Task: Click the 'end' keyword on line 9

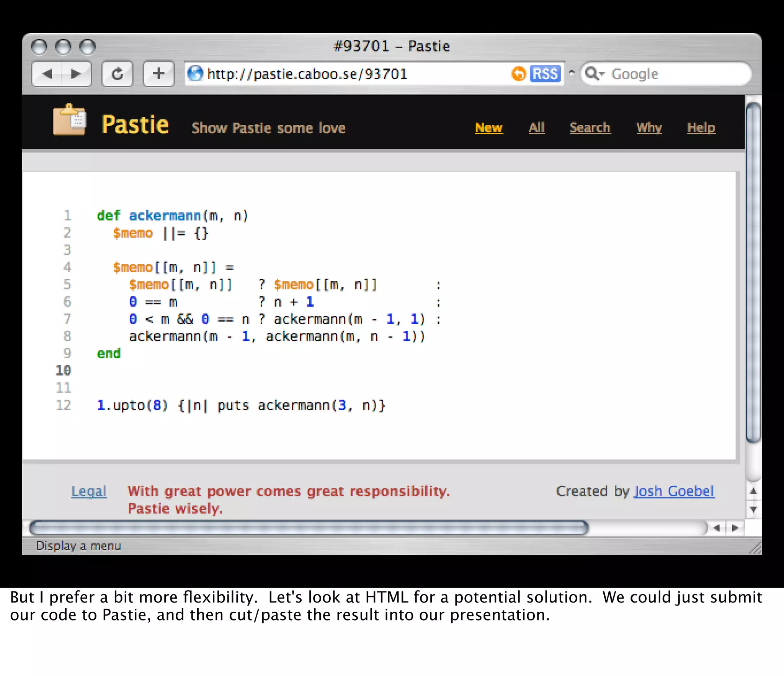Action: 108,353
